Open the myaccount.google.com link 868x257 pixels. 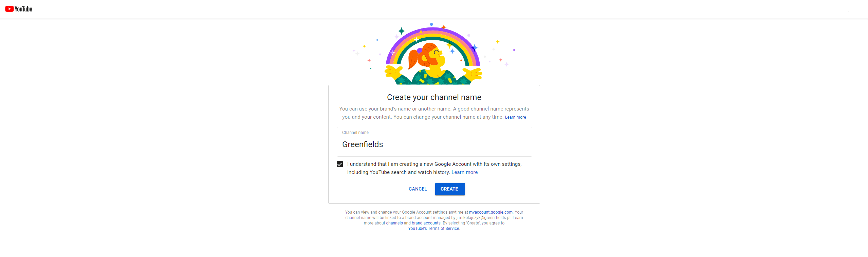pos(491,212)
